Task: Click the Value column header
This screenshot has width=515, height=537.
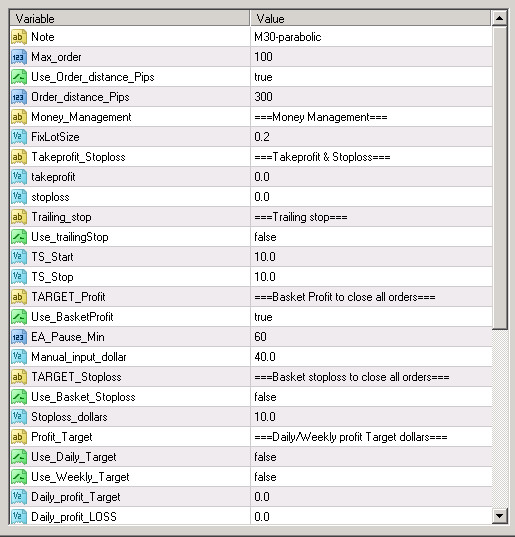Action: click(x=371, y=18)
